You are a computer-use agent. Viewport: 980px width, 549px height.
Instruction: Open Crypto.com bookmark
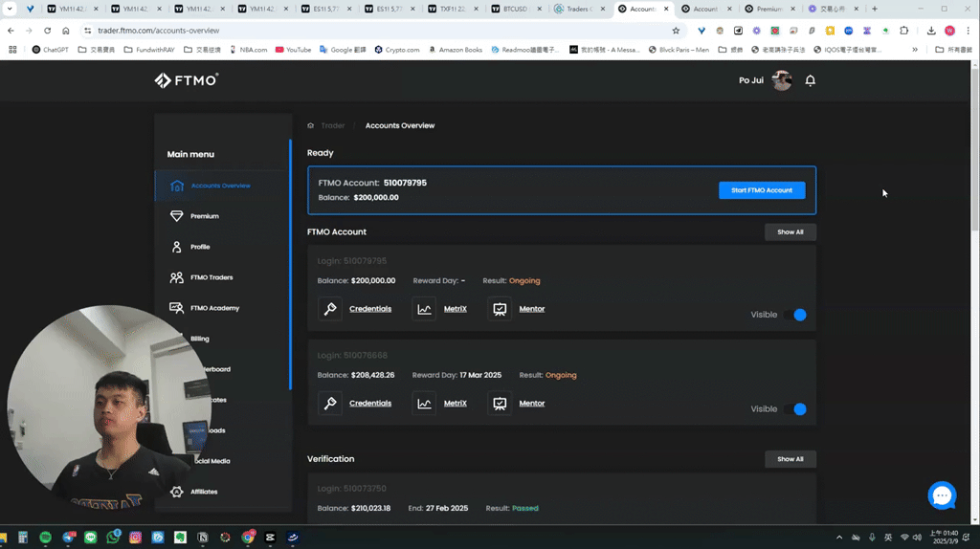tap(397, 50)
